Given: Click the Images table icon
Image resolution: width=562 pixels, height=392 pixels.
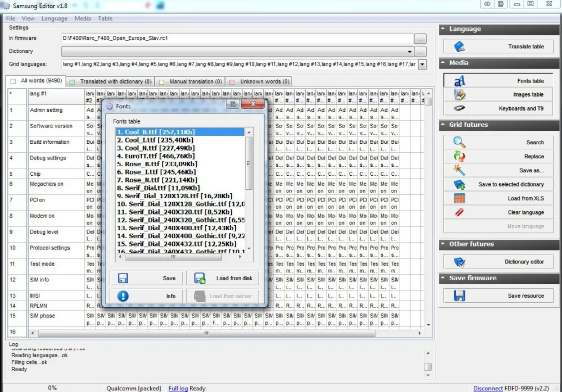Looking at the screenshot, I should (460, 94).
